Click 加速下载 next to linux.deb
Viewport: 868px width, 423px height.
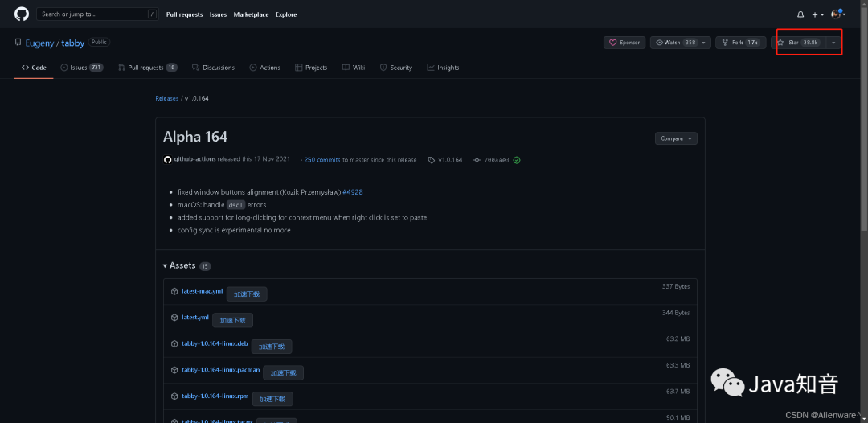[272, 347]
